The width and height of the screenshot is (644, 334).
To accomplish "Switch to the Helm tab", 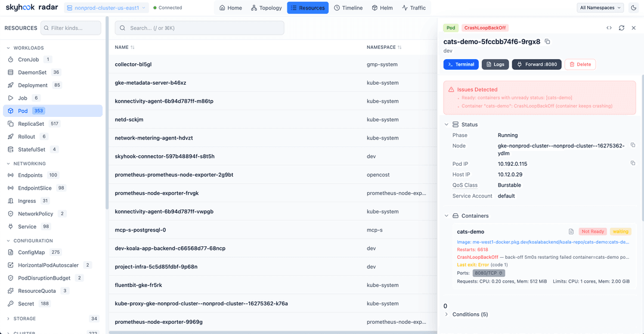I will click(x=382, y=8).
